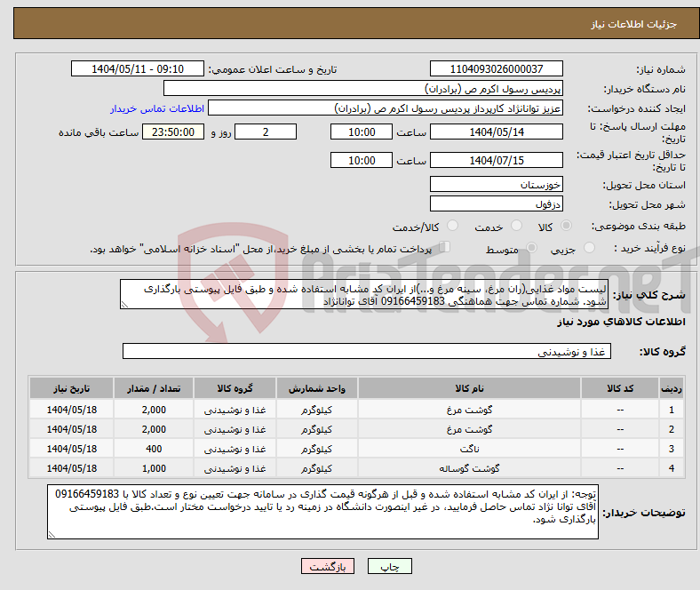The image size is (700, 590).
Task: Click گوشت مرغ in row 2
Action: pyautogui.click(x=469, y=429)
